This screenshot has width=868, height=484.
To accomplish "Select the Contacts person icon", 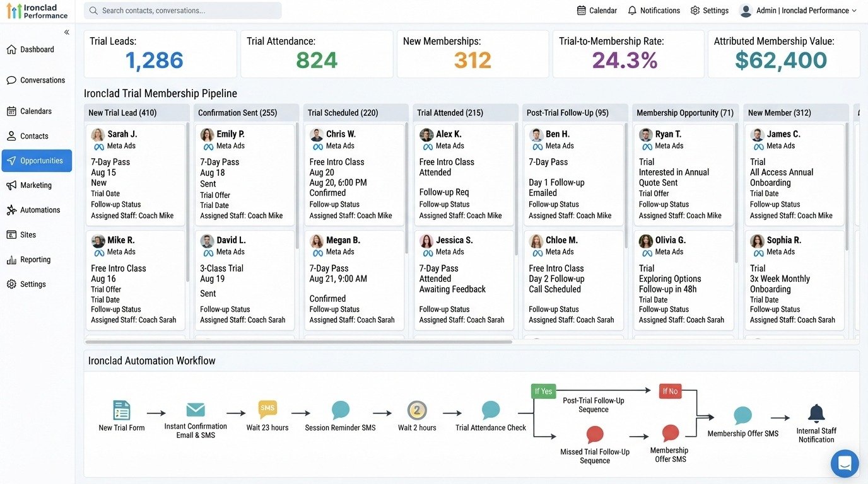I will point(11,136).
